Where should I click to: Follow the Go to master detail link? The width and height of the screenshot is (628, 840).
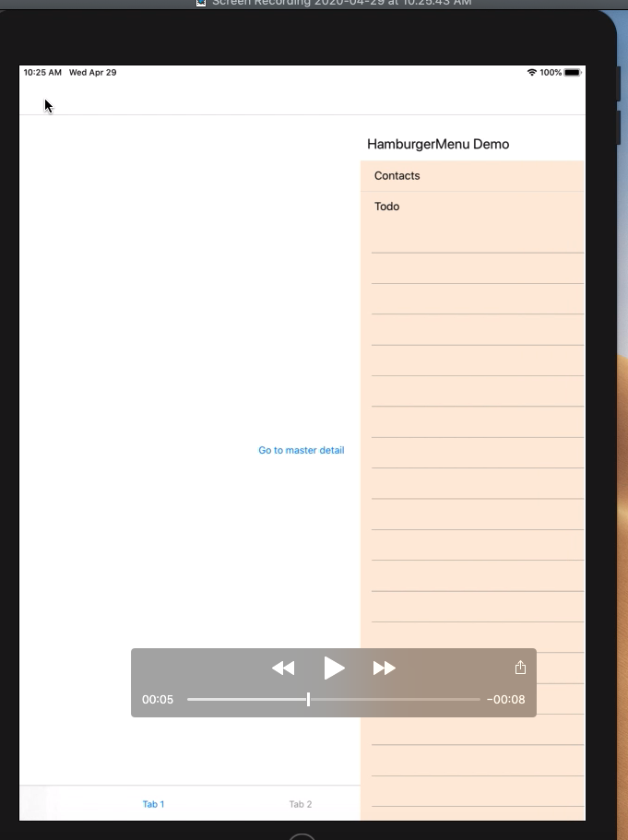[302, 450]
